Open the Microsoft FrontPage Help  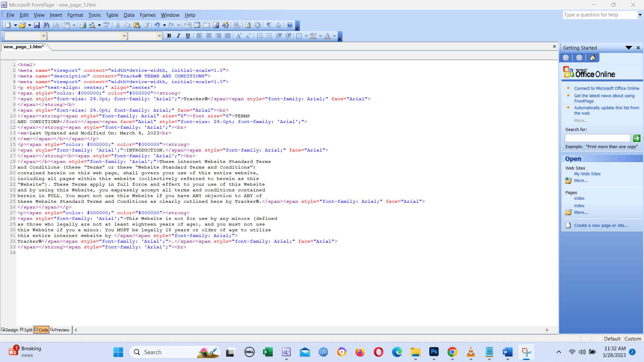tap(289, 25)
